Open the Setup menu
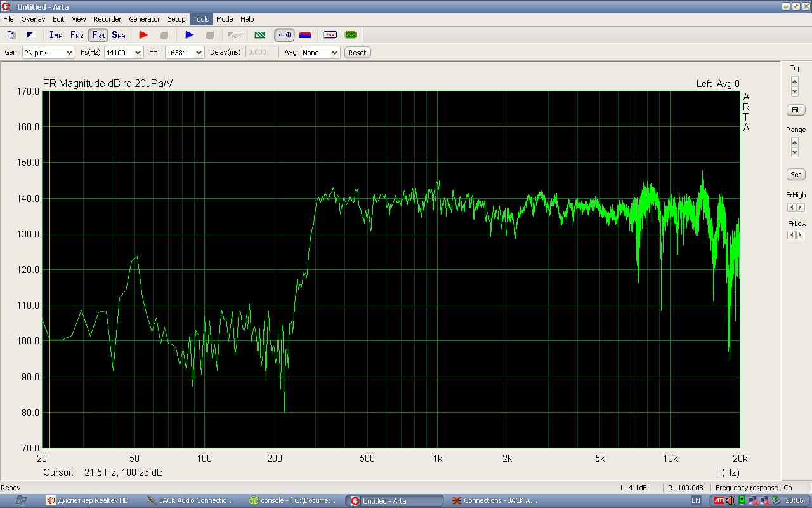Viewport: 812px width, 508px height. point(176,19)
